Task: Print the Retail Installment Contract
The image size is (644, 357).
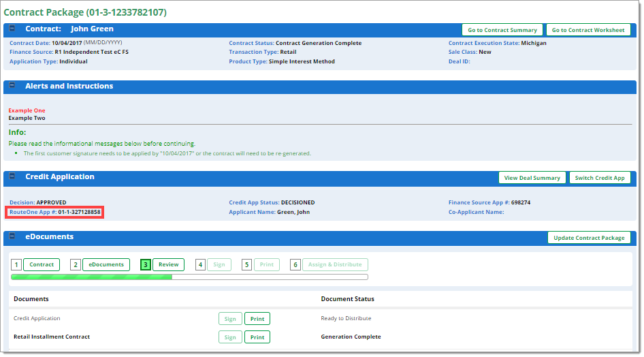Action: coord(257,337)
